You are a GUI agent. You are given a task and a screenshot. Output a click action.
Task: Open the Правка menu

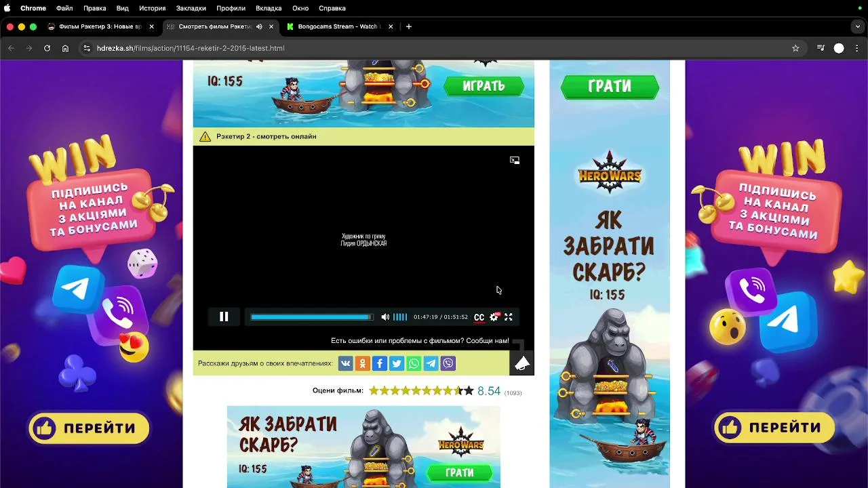[x=95, y=8]
